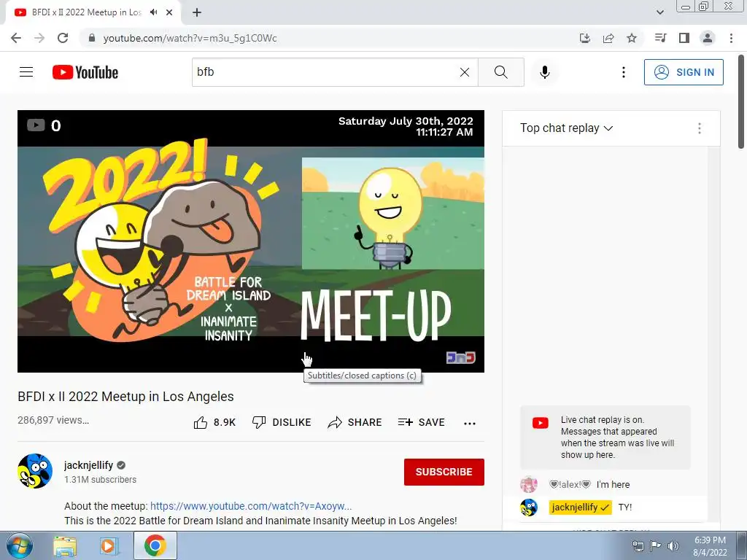Start voice search with the microphone icon

pyautogui.click(x=544, y=72)
